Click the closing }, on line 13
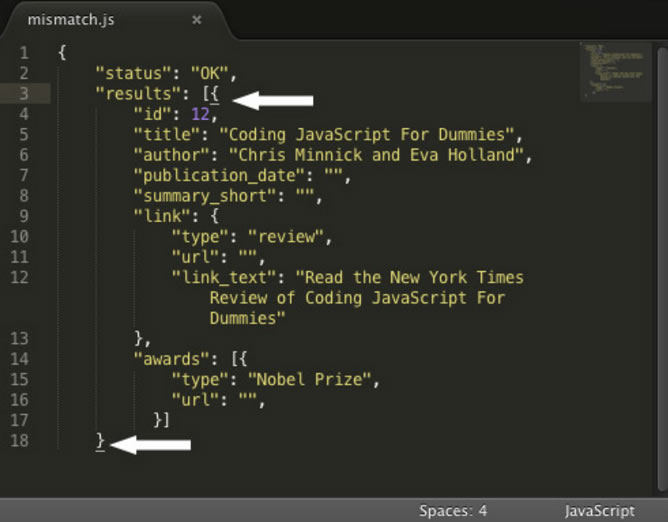Image resolution: width=668 pixels, height=522 pixels. click(142, 339)
